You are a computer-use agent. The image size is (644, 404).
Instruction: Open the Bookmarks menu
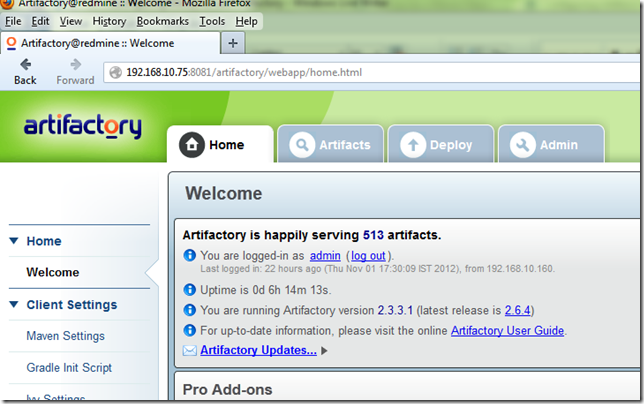click(x=163, y=21)
